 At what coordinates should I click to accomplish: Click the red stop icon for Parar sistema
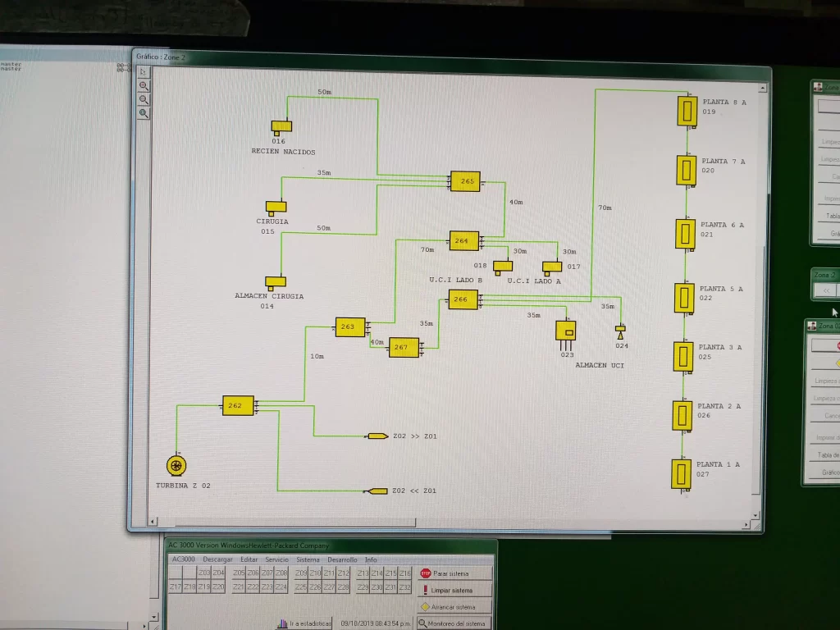425,573
